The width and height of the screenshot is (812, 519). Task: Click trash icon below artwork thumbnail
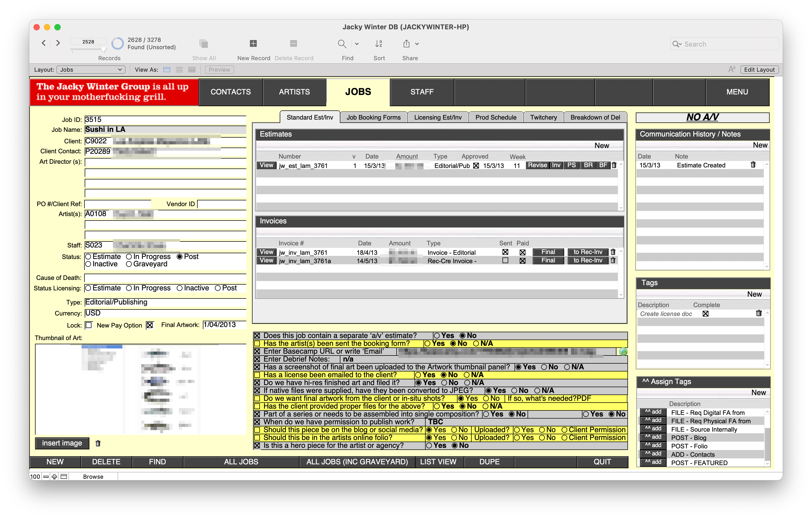(98, 443)
